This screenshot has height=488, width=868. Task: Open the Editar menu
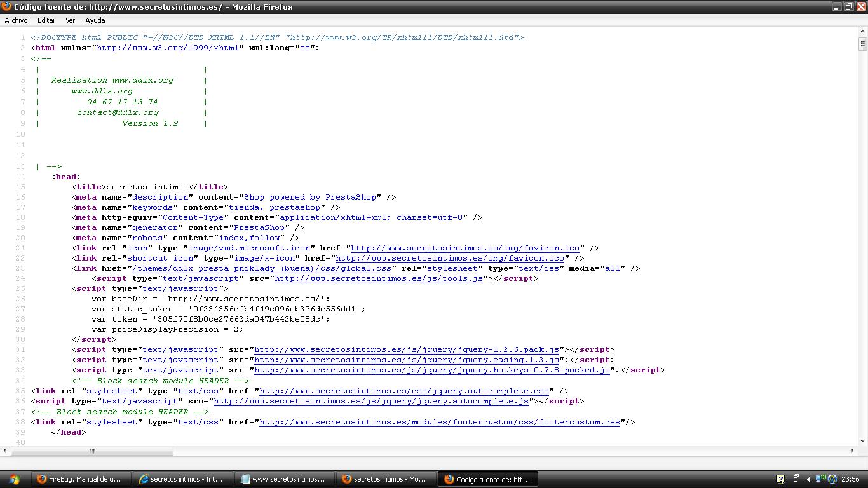tap(46, 20)
